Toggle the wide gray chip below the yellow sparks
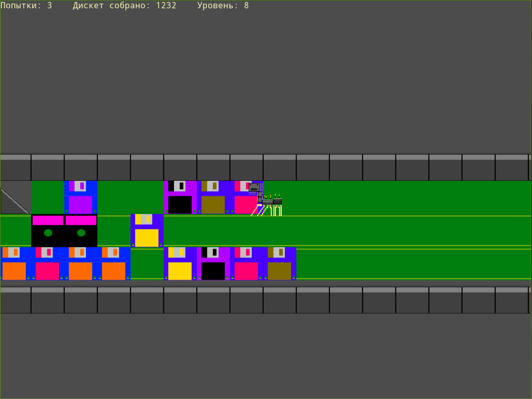The image size is (532, 399). point(267,203)
